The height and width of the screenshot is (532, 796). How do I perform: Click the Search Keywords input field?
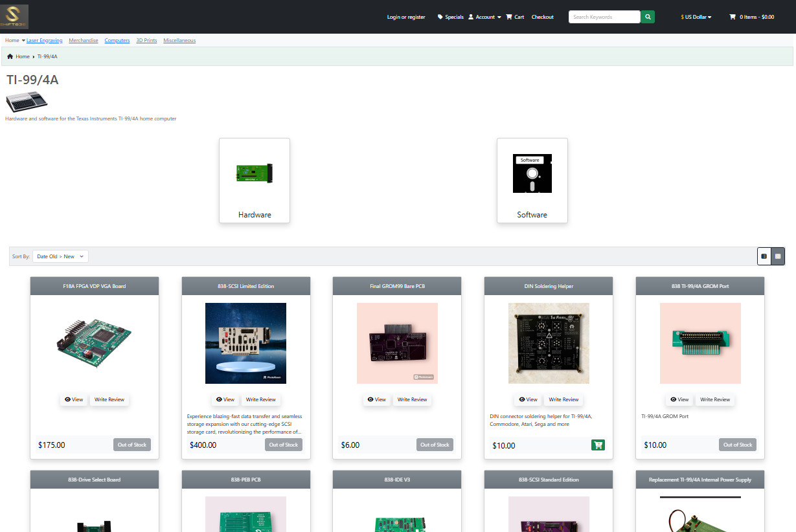pos(604,17)
